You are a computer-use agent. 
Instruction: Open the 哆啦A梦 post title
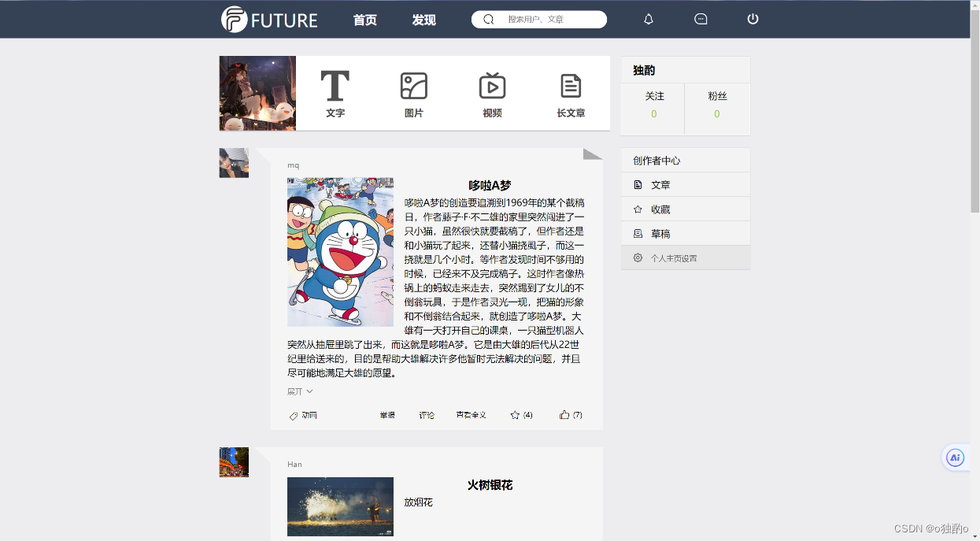(490, 185)
